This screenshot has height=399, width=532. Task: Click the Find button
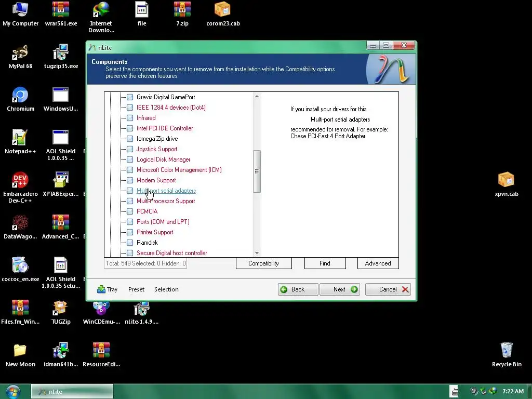(325, 263)
